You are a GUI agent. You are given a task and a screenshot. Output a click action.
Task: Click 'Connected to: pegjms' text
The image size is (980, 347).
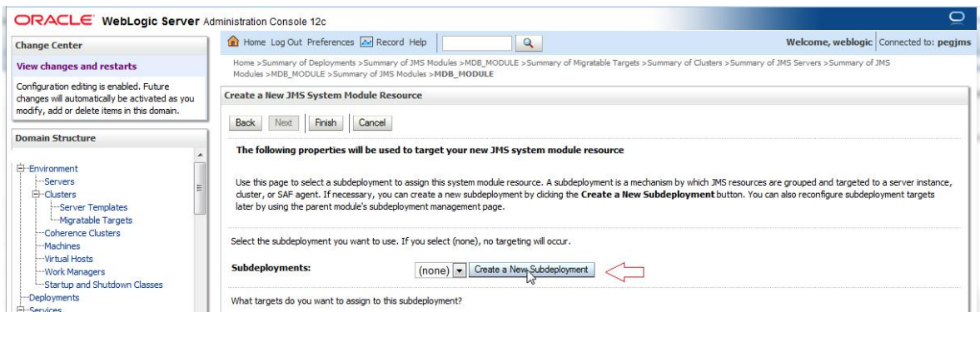coord(925,42)
